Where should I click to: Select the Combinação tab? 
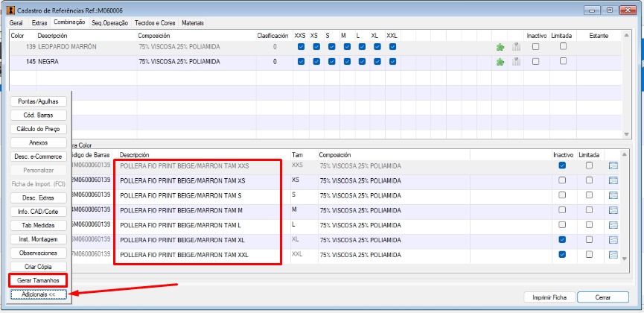coord(69,22)
